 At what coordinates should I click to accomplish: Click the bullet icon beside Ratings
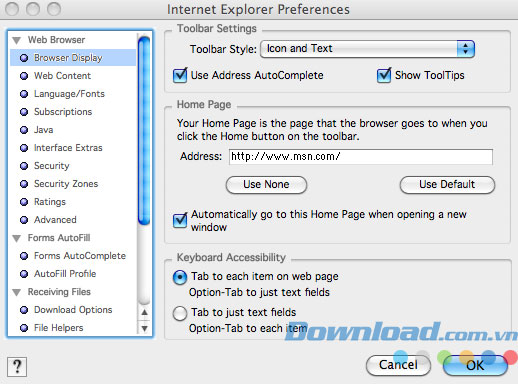coord(24,202)
